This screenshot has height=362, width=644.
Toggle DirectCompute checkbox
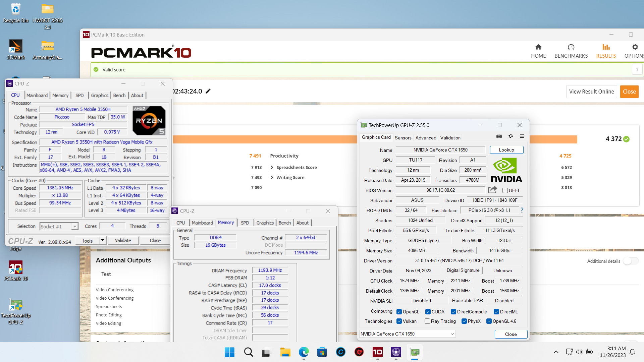(x=453, y=312)
